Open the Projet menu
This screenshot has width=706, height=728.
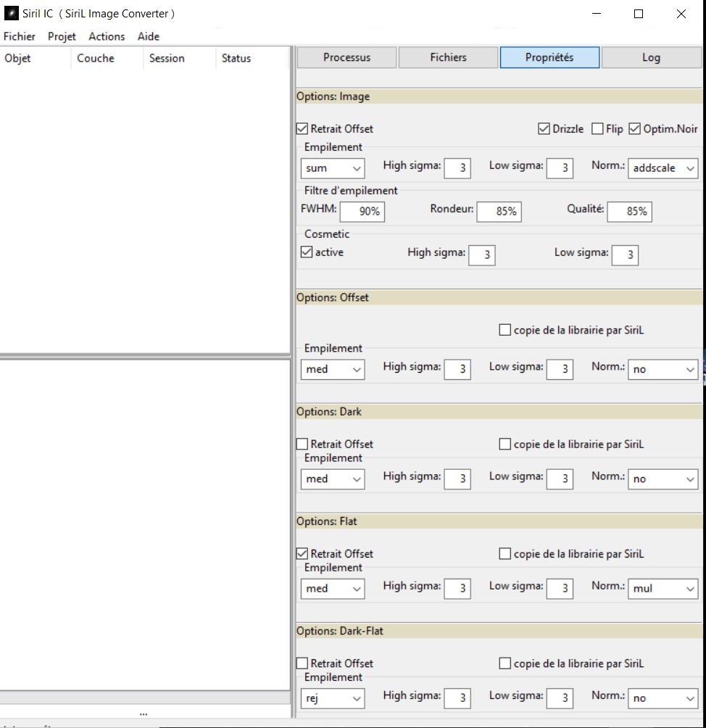coord(62,36)
